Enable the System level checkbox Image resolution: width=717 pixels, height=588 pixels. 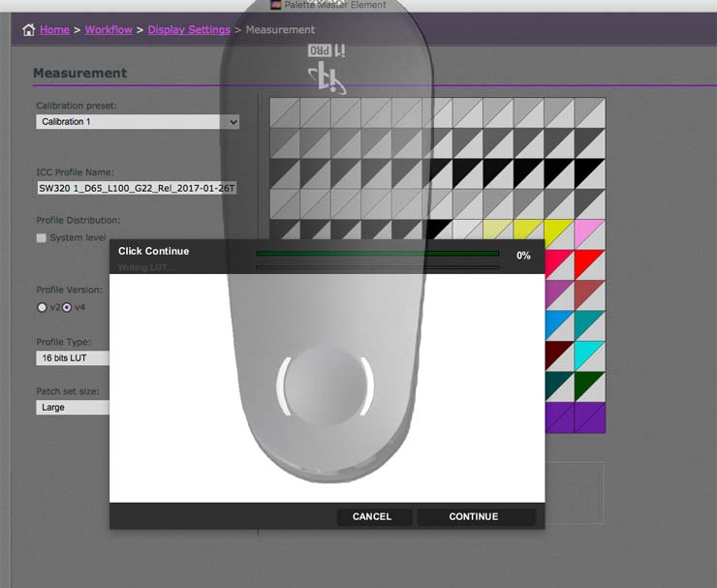pyautogui.click(x=41, y=237)
